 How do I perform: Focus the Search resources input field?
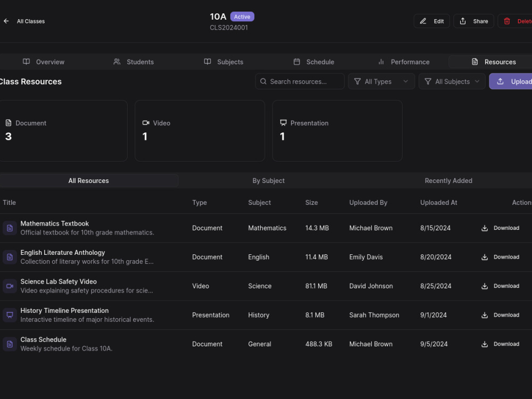click(300, 81)
